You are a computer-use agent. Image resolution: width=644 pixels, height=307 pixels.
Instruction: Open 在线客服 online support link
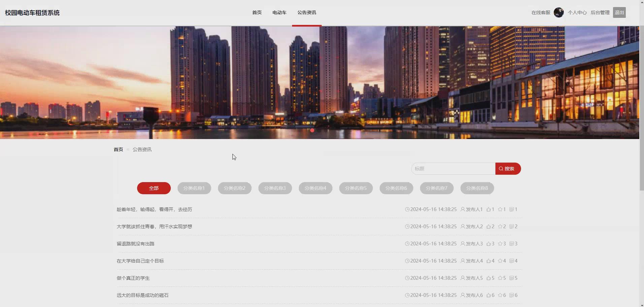(x=541, y=12)
